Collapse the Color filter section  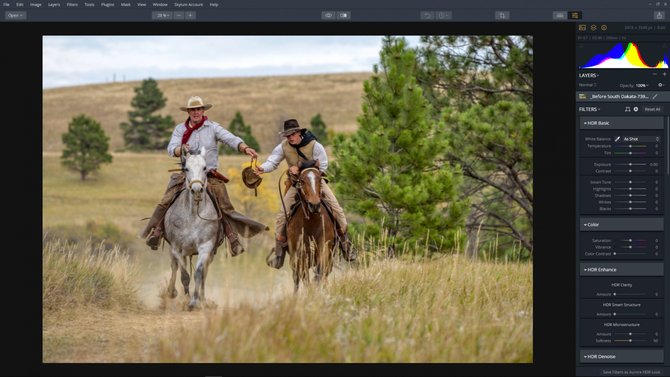coord(622,224)
